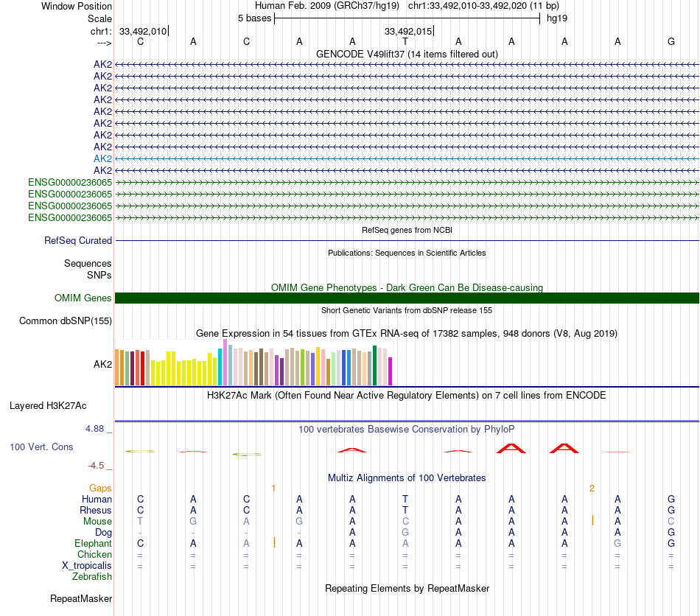
Task: Click the 100 Vert. Cons label
Action: click(41, 447)
